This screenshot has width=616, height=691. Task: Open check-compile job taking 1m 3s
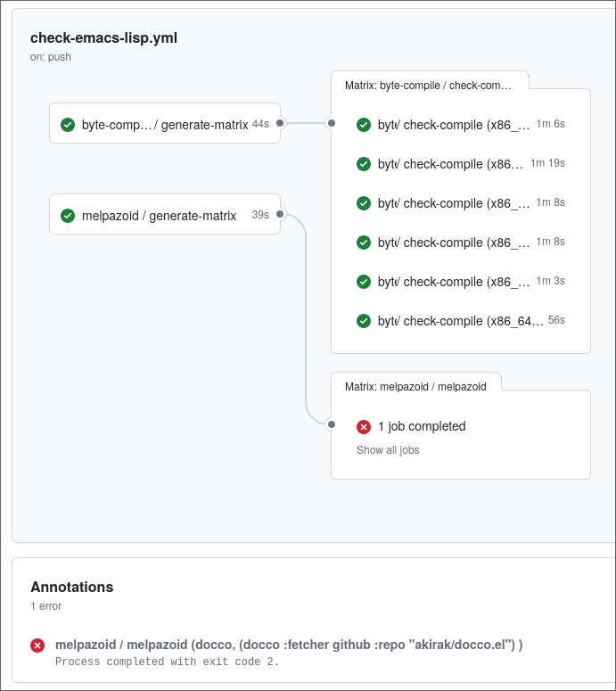pos(461,282)
